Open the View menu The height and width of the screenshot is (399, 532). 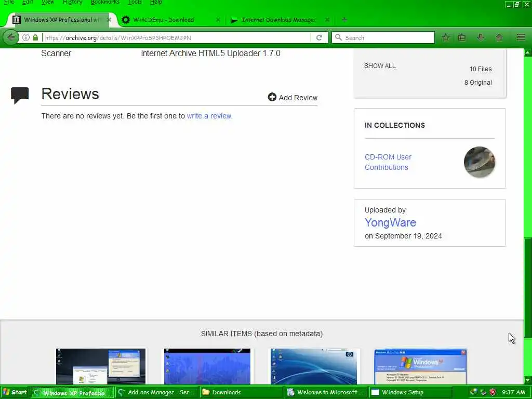[48, 3]
